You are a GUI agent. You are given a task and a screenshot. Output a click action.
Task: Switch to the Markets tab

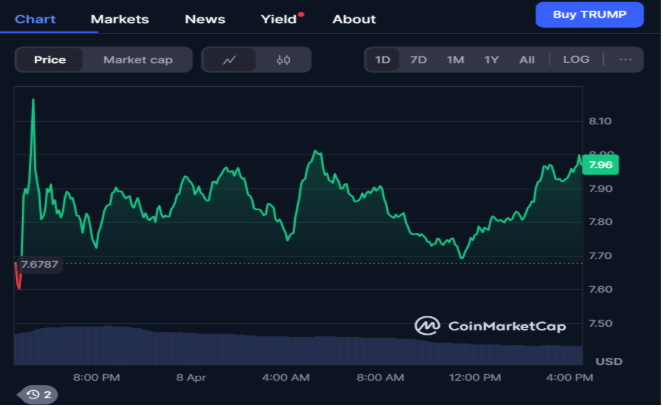pos(119,19)
